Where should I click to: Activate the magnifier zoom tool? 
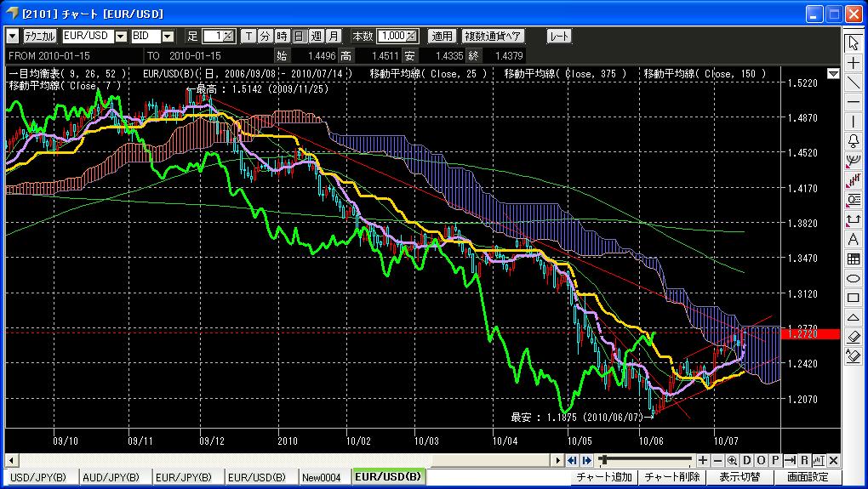(732, 460)
